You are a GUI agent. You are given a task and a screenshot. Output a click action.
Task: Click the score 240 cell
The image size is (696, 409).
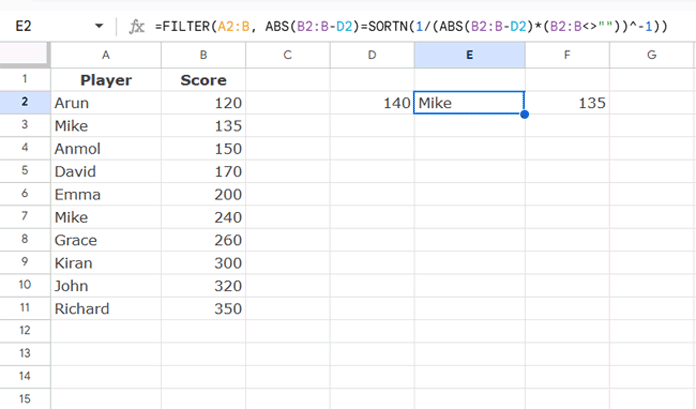203,217
